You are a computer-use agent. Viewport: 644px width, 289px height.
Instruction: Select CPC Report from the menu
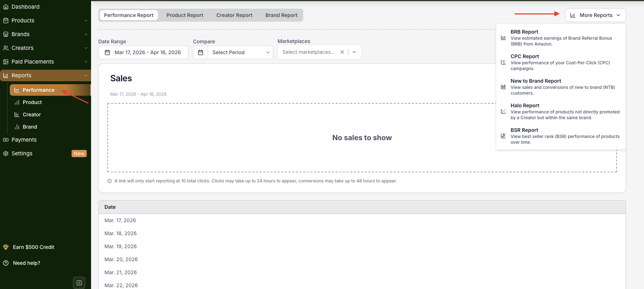coord(561,62)
